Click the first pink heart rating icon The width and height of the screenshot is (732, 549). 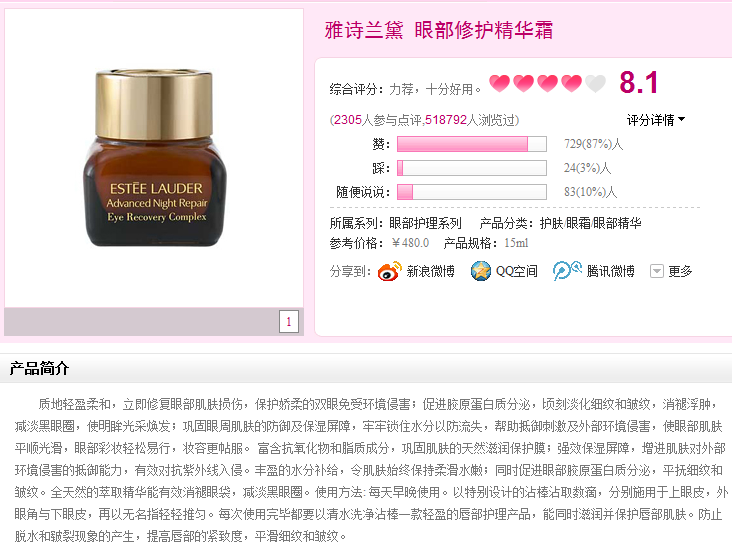pos(500,84)
